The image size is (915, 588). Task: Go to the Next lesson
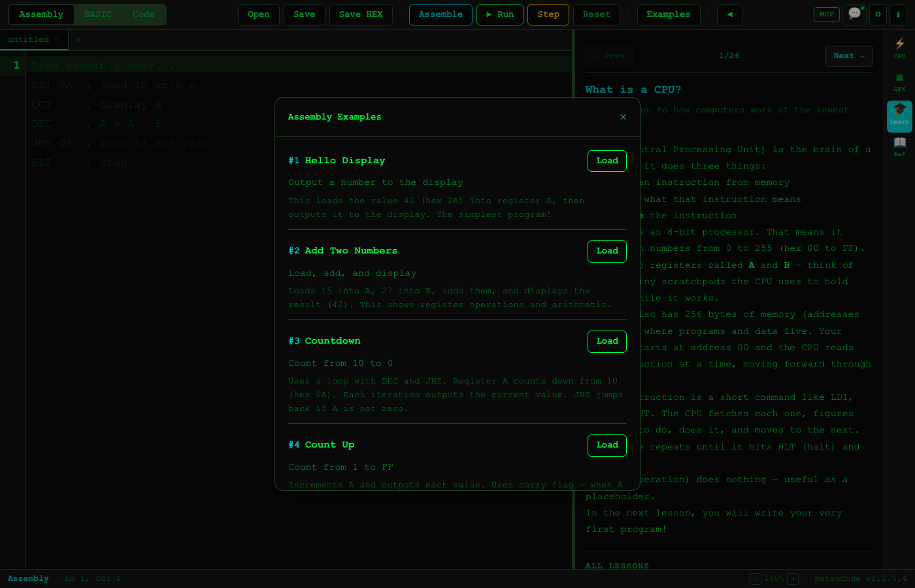click(848, 56)
